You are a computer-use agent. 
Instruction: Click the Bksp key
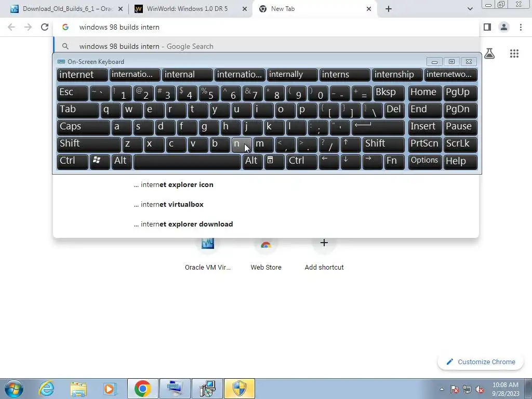(389, 93)
